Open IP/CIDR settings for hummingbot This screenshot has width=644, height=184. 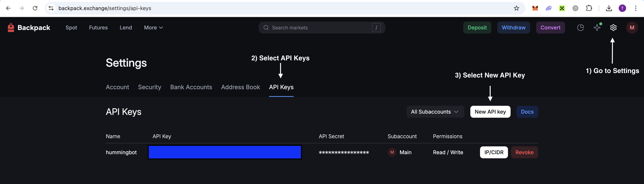click(494, 152)
